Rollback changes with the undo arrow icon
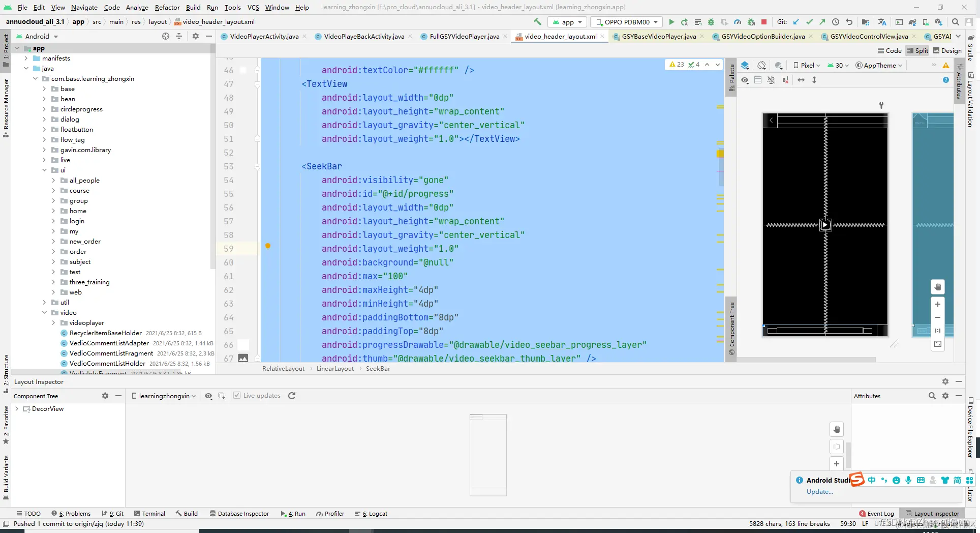 [849, 22]
